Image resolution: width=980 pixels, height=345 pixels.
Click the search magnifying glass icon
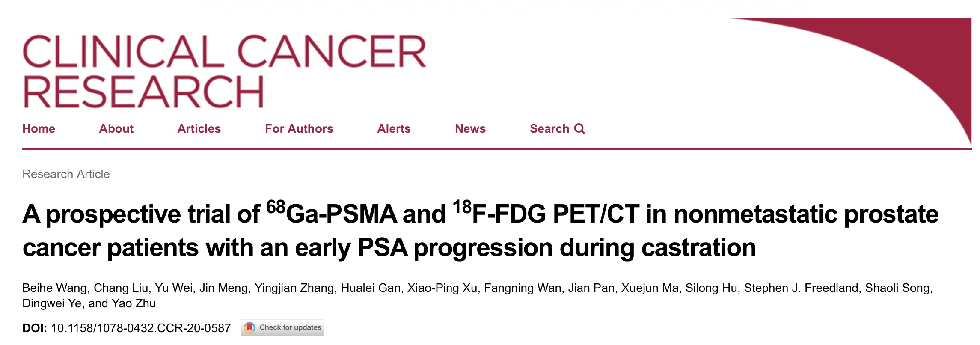(579, 129)
